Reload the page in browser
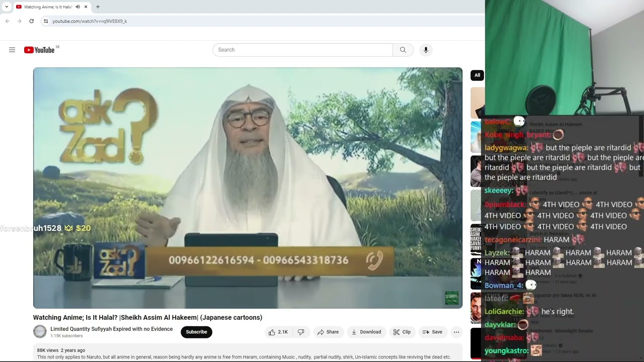Image resolution: width=644 pixels, height=362 pixels. point(31,21)
